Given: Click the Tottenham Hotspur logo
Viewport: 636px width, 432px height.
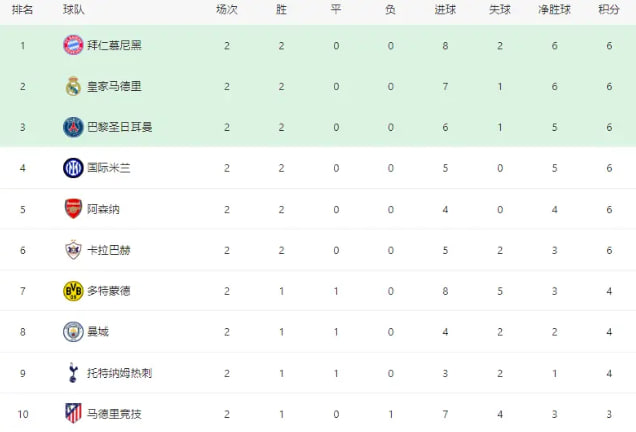Looking at the screenshot, I should pos(73,372).
